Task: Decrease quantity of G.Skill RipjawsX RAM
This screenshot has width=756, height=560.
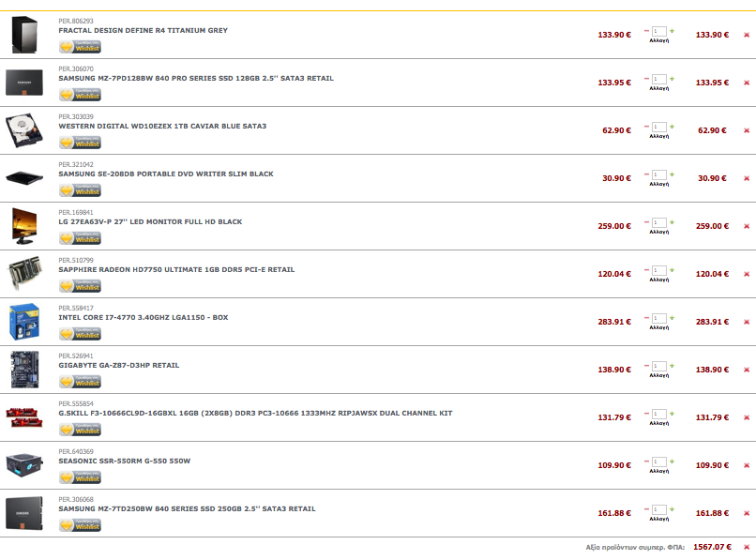Action: pyautogui.click(x=646, y=413)
